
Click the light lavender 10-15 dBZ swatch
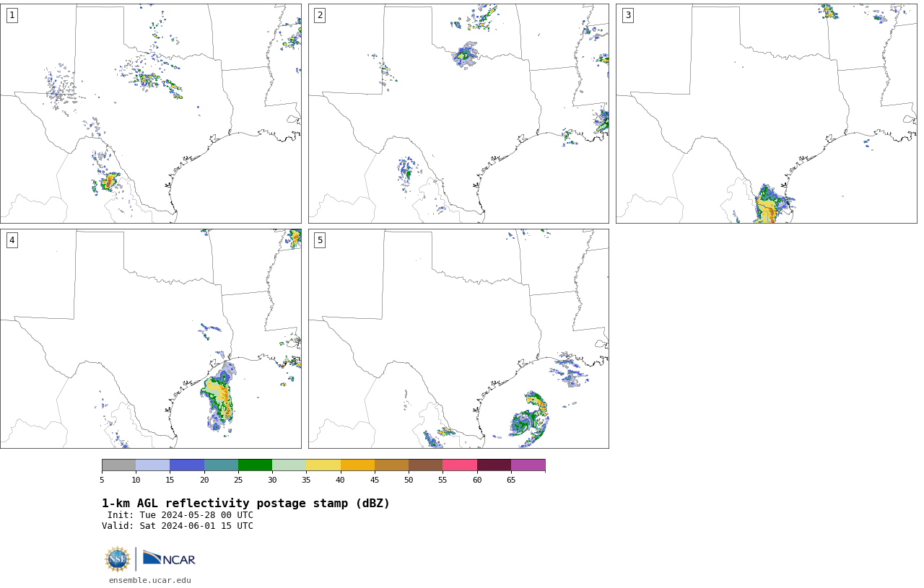(x=153, y=465)
